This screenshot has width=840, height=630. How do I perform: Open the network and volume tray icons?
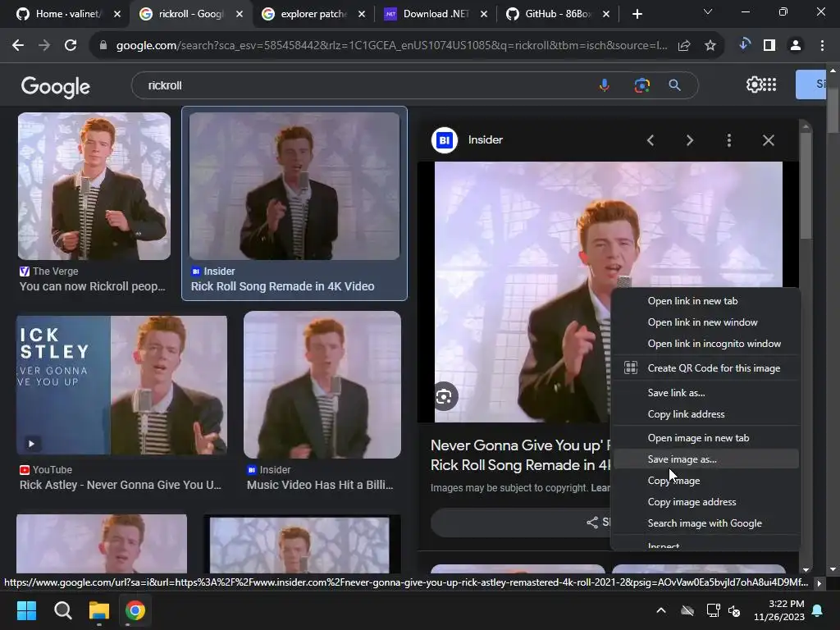click(x=724, y=610)
